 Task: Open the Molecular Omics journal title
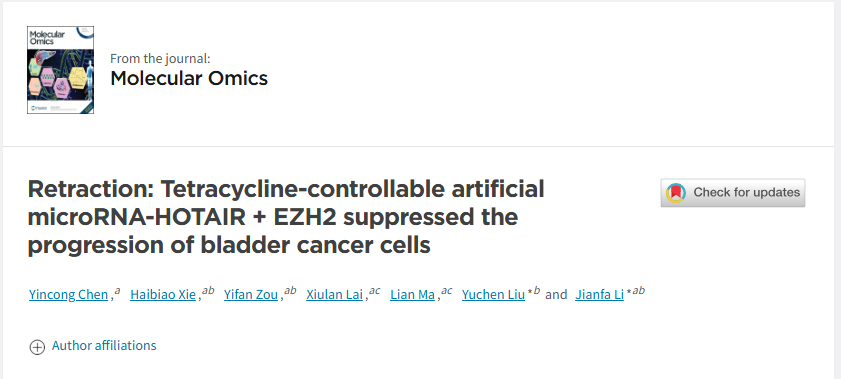189,78
